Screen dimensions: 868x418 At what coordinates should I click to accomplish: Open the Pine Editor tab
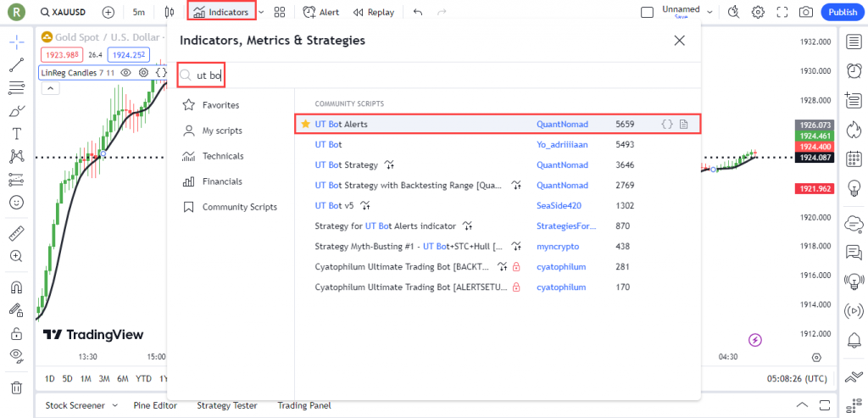coord(156,405)
